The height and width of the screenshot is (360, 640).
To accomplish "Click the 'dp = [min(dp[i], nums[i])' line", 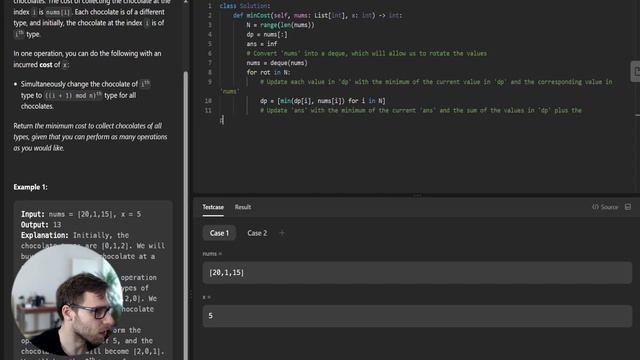I will click(x=322, y=101).
